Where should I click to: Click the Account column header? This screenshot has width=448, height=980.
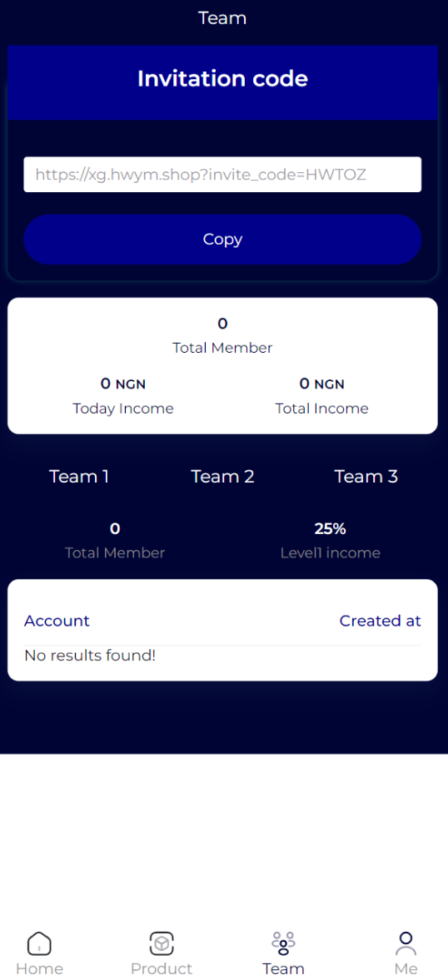pos(57,621)
